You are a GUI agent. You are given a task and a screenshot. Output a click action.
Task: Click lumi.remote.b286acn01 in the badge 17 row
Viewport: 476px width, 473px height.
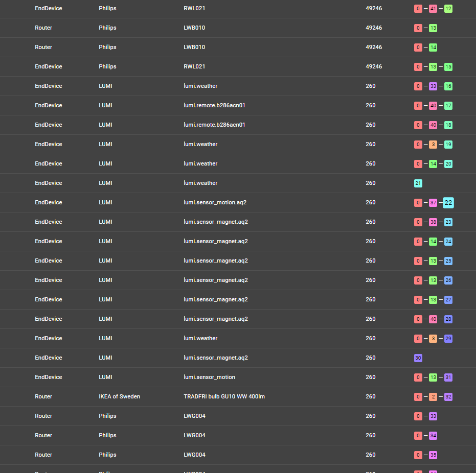pos(214,105)
